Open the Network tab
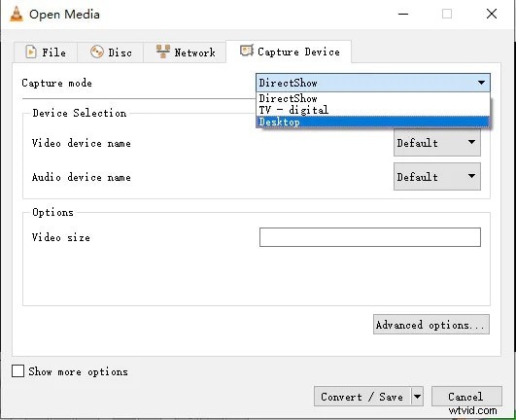This screenshot has height=420, width=516. click(185, 52)
